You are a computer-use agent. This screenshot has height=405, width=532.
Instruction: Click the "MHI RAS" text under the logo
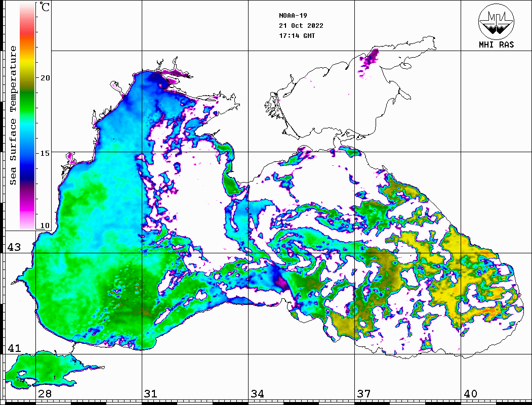click(496, 44)
